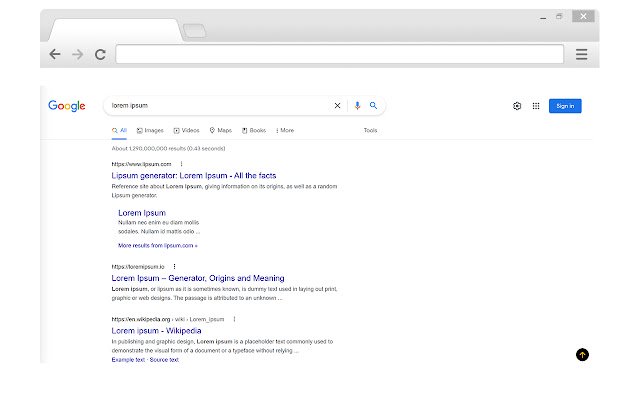This screenshot has width=640, height=400.
Task: Switch to the Images tab
Action: coord(150,131)
